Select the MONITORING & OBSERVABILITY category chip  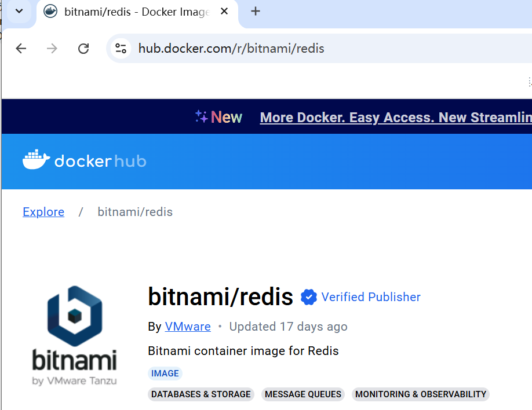point(421,394)
